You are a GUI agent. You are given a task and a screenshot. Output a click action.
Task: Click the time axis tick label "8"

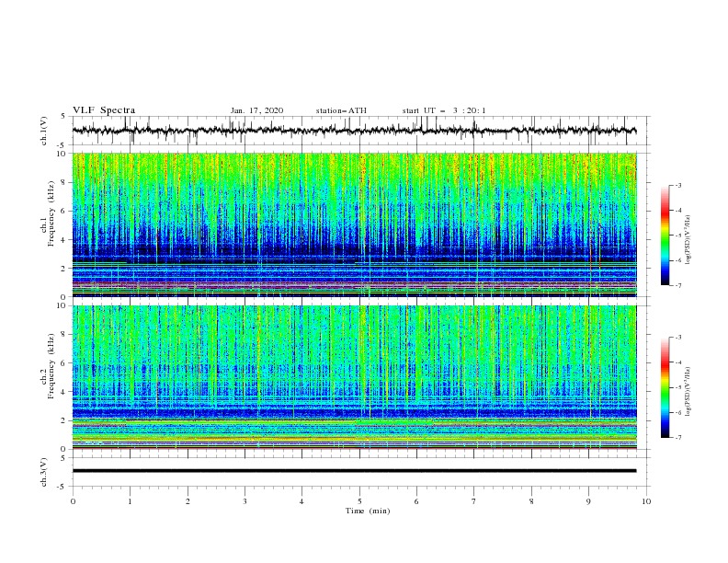tap(531, 501)
